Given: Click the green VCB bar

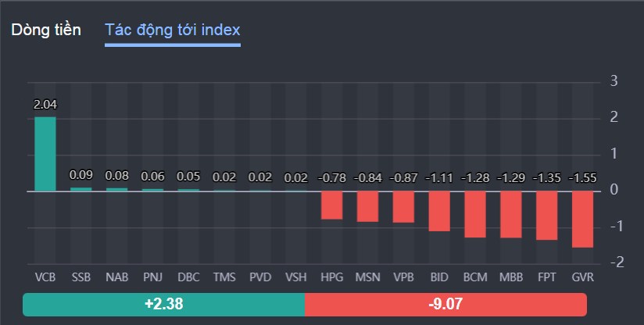Looking at the screenshot, I should point(45,154).
